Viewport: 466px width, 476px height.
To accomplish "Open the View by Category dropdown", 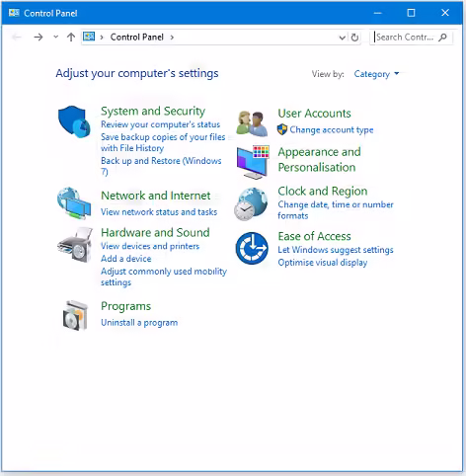I will pyautogui.click(x=376, y=74).
